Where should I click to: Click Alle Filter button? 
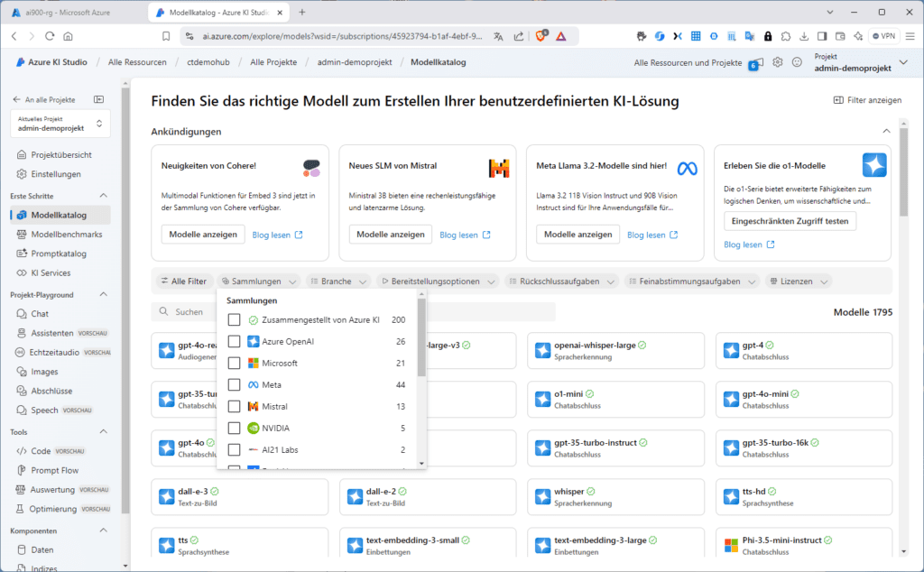pos(184,281)
